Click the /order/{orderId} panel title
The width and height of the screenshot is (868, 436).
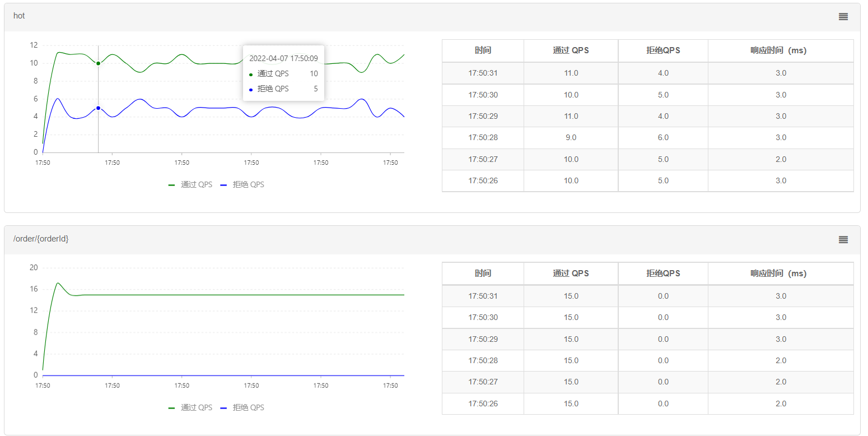click(41, 239)
